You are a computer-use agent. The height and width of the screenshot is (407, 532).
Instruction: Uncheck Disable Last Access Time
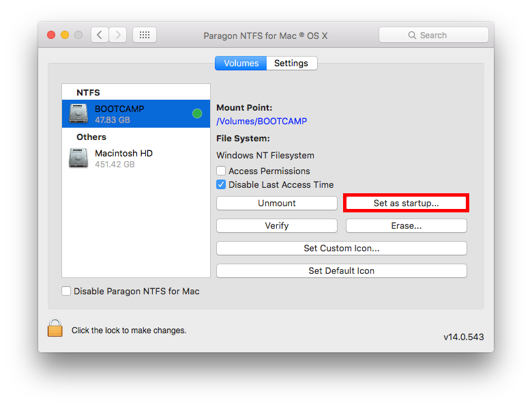221,184
